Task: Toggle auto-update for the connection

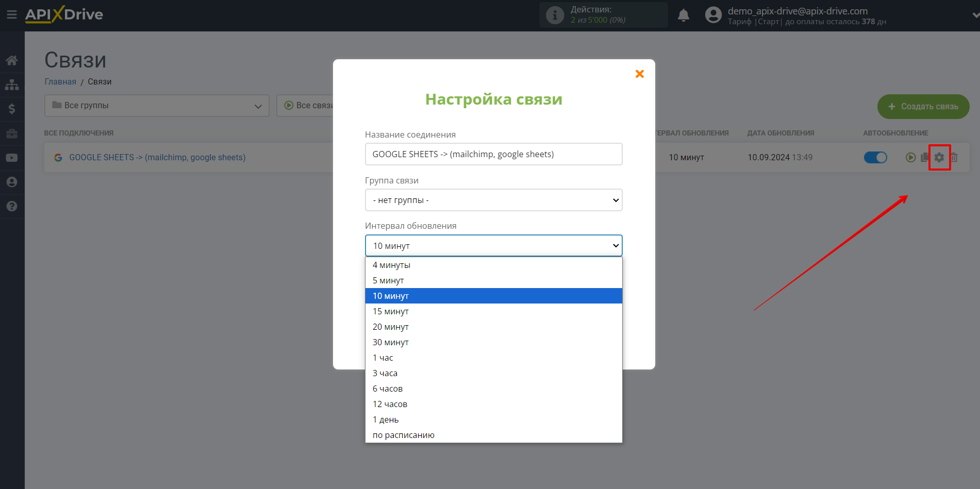Action: click(875, 157)
